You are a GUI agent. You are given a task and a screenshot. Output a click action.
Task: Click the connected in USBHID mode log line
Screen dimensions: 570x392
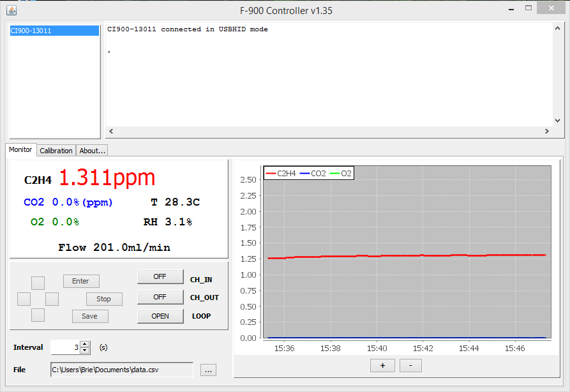[188, 29]
